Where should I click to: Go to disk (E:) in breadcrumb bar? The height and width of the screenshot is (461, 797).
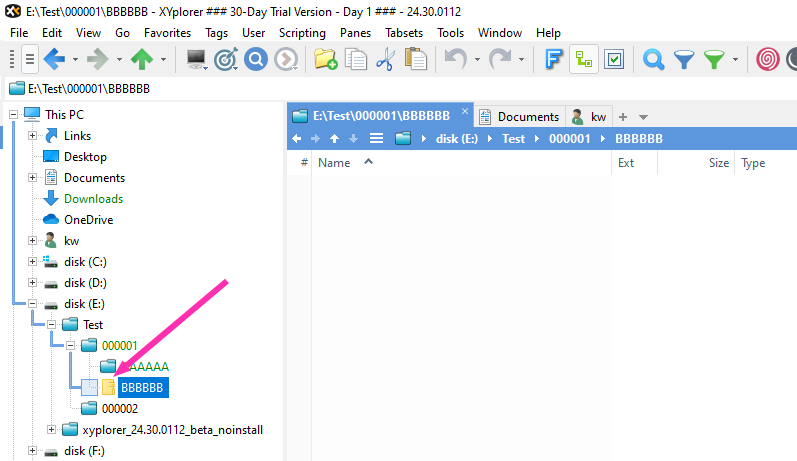pos(456,139)
